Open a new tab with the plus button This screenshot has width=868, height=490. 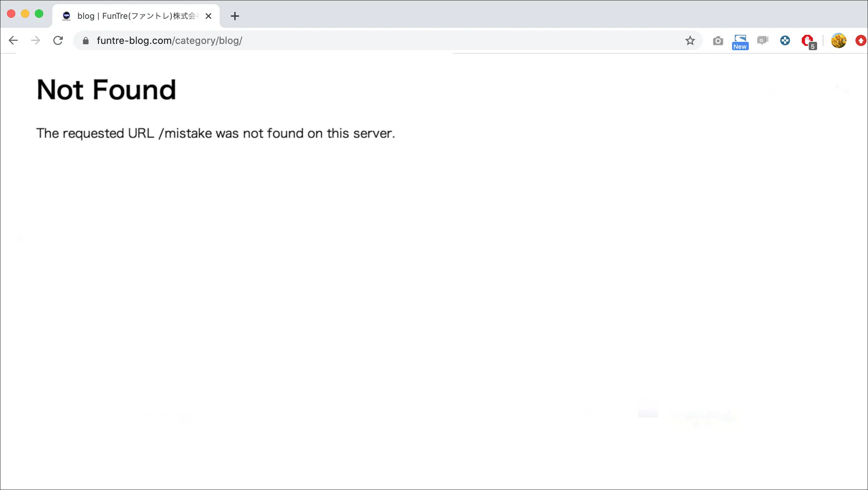coord(235,16)
